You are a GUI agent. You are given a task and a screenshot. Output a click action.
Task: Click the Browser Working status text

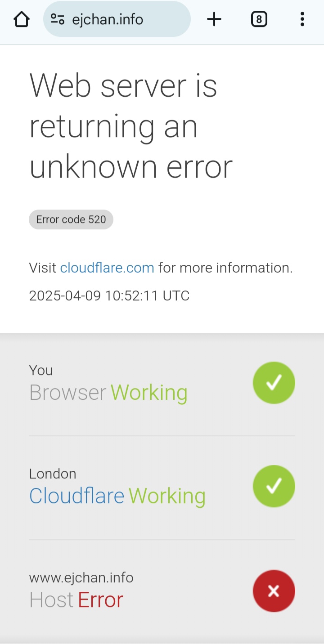point(108,393)
